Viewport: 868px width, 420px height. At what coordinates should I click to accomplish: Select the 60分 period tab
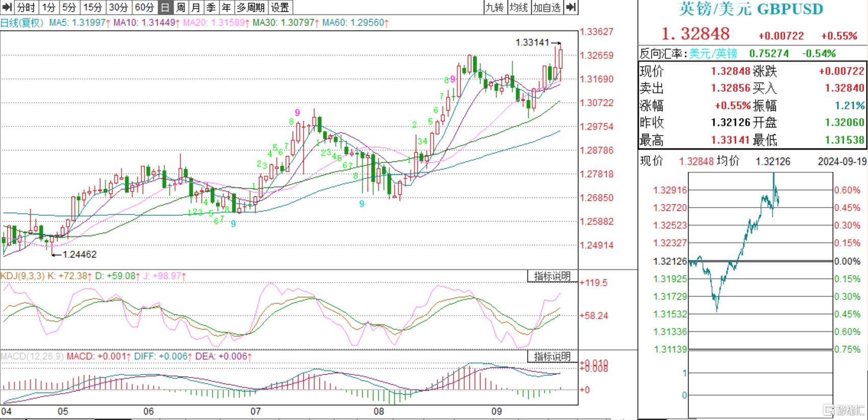click(x=144, y=7)
